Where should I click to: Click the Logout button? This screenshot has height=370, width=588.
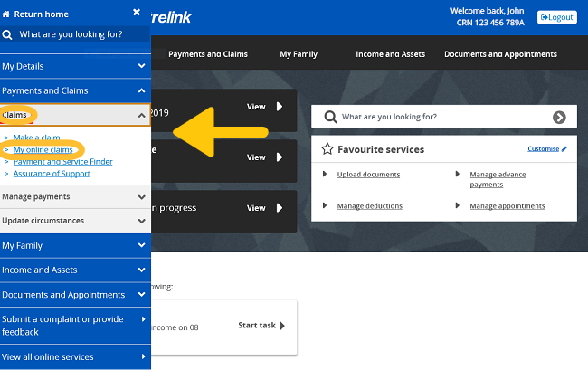click(x=556, y=17)
